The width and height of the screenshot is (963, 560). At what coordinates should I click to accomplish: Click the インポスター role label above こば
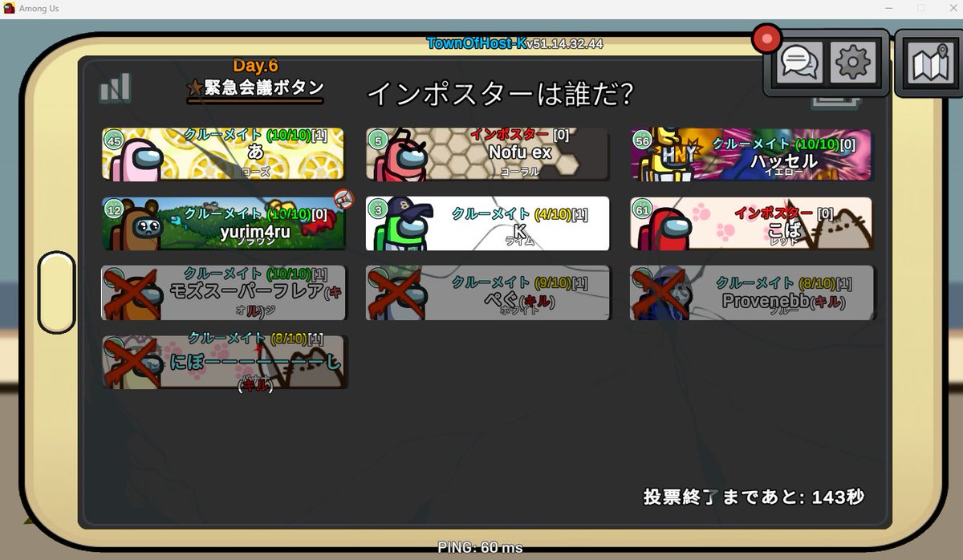click(774, 213)
